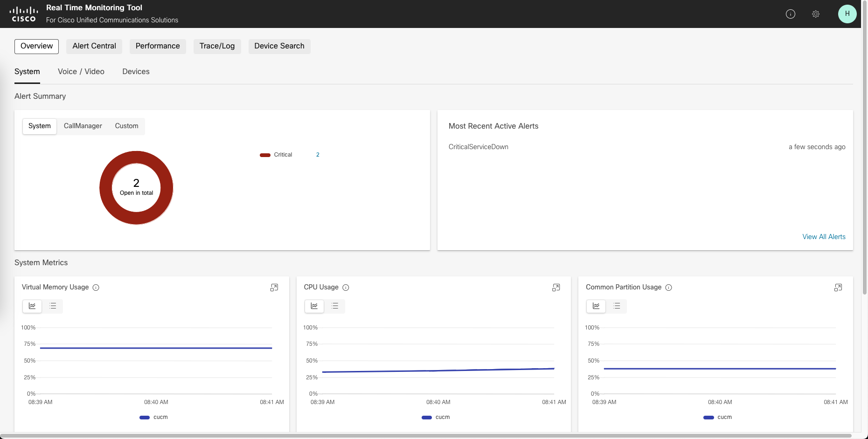This screenshot has width=868, height=439.
Task: Open the CriticalServiceDown alert
Action: pos(478,147)
